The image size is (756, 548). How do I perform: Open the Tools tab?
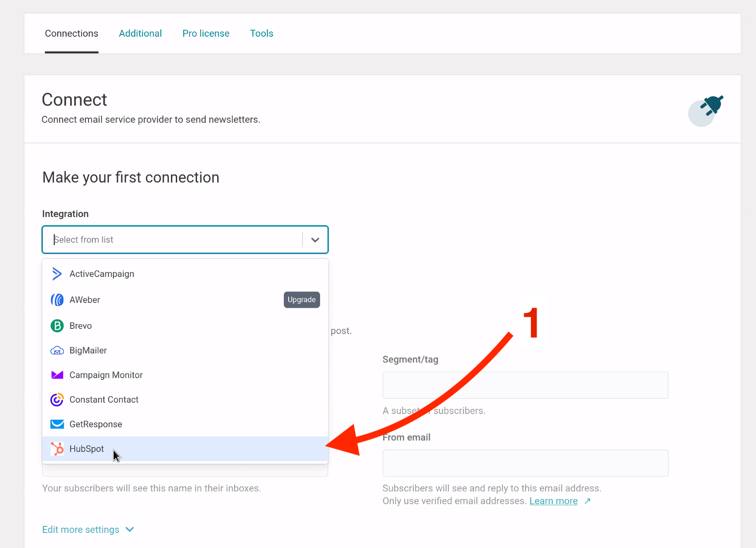click(261, 34)
